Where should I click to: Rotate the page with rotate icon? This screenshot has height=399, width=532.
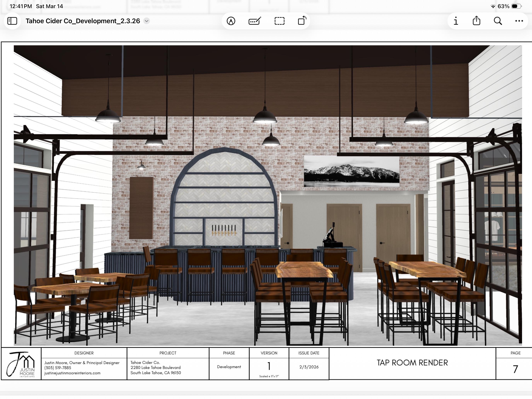pyautogui.click(x=302, y=21)
